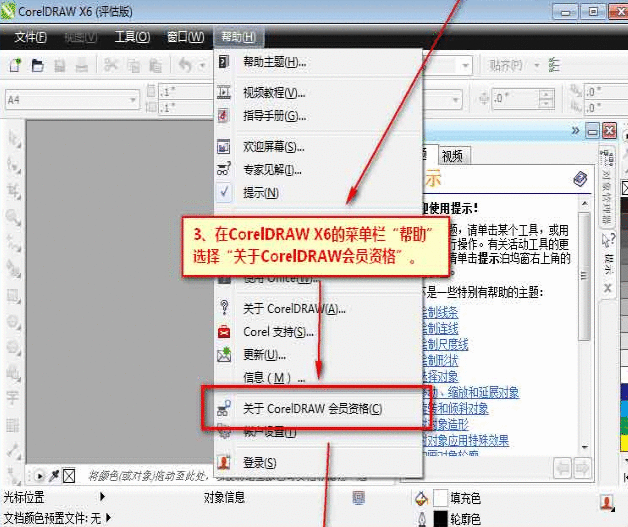Open the 绘制尺度线 hint link
The image size is (628, 527).
pos(445,344)
